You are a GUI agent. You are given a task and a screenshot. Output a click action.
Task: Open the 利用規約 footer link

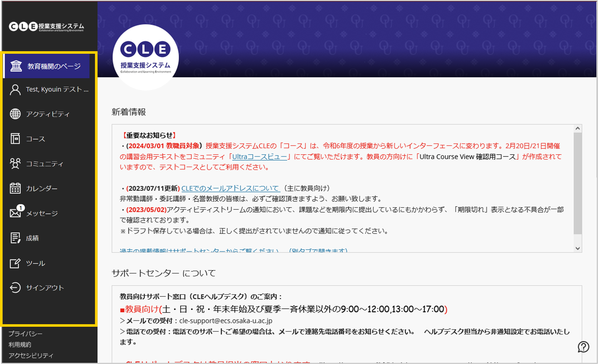[20, 345]
